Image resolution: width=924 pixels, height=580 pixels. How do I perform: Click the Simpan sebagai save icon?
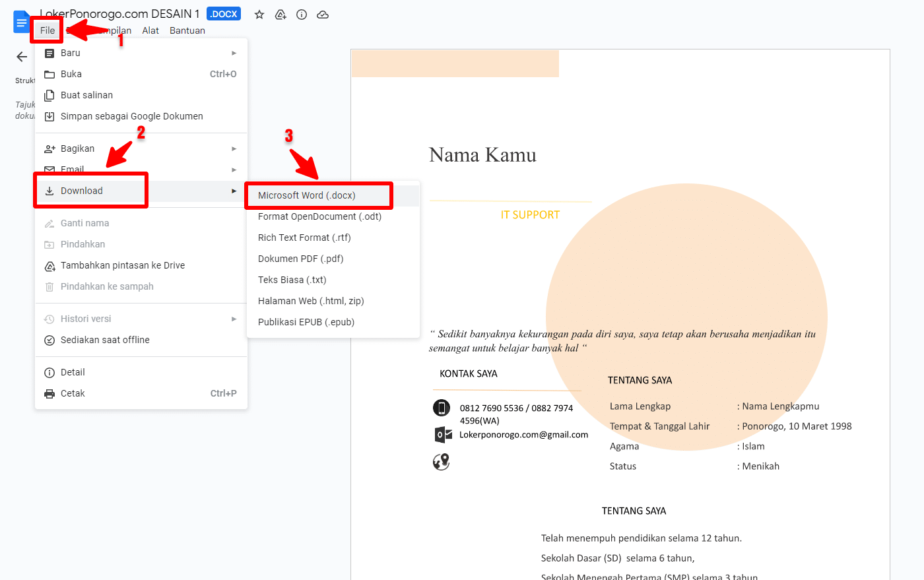(x=49, y=116)
